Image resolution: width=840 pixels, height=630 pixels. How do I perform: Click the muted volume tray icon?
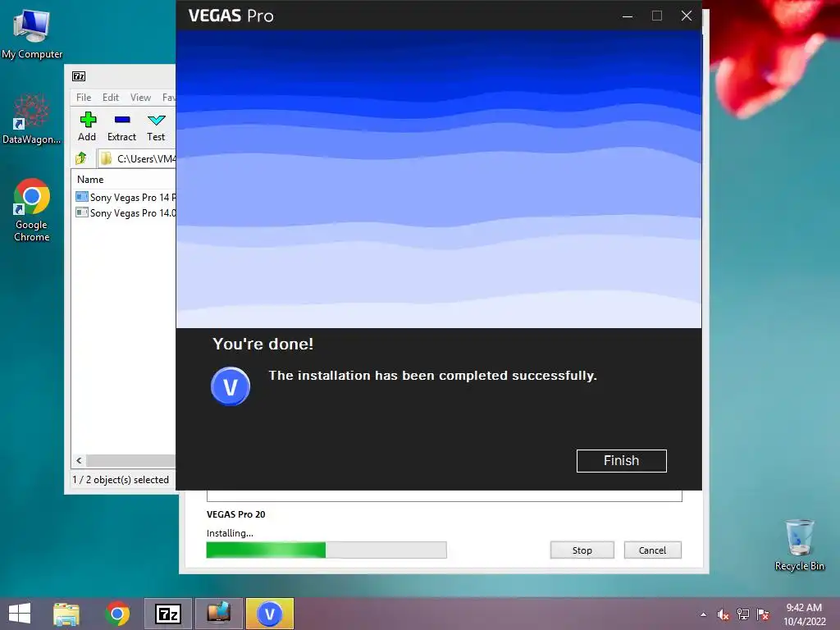coord(723,614)
